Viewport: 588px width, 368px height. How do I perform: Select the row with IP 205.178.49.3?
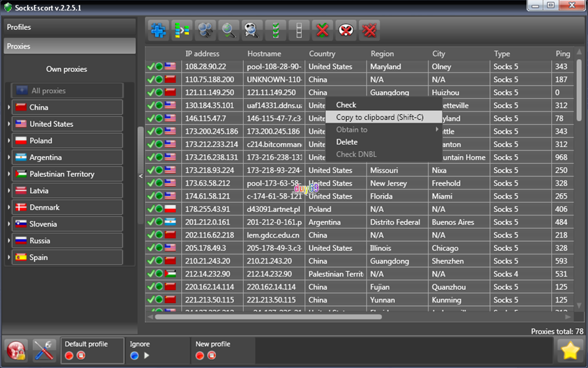[x=359, y=248]
